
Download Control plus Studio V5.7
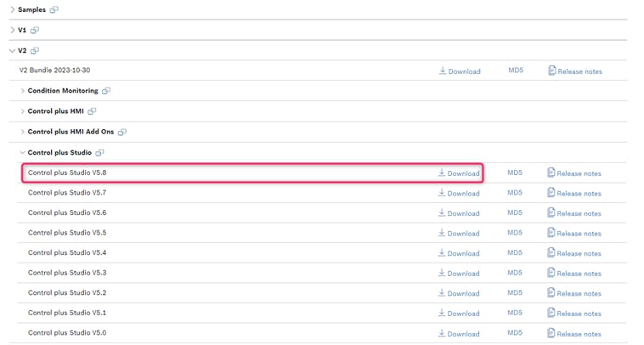[459, 193]
